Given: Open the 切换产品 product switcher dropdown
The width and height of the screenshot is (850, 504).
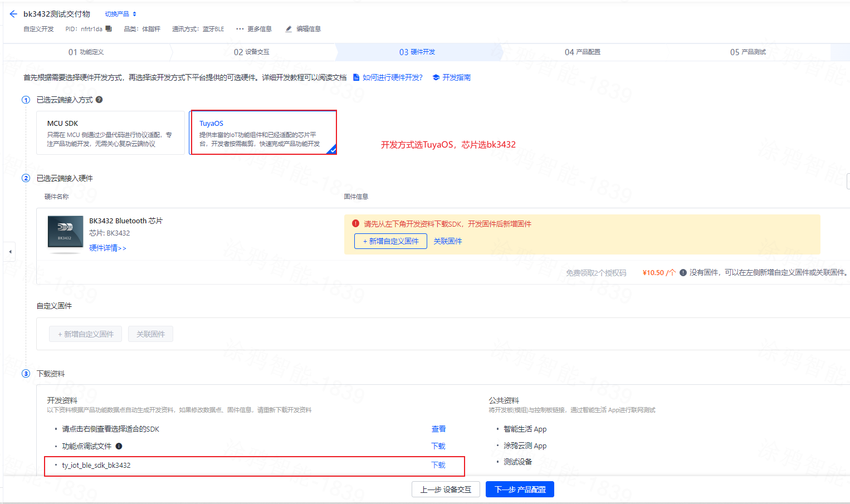Looking at the screenshot, I should (x=120, y=14).
